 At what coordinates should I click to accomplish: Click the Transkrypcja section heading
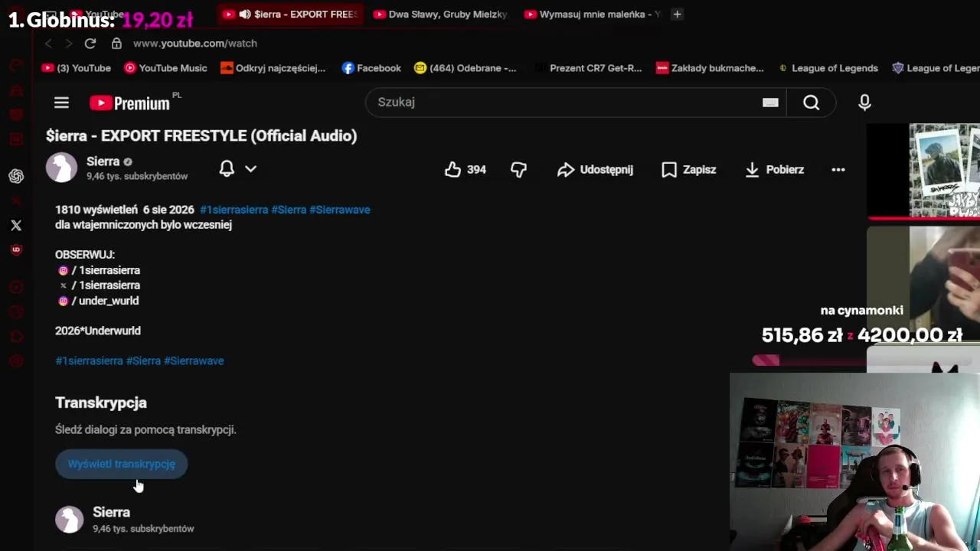pyautogui.click(x=101, y=403)
